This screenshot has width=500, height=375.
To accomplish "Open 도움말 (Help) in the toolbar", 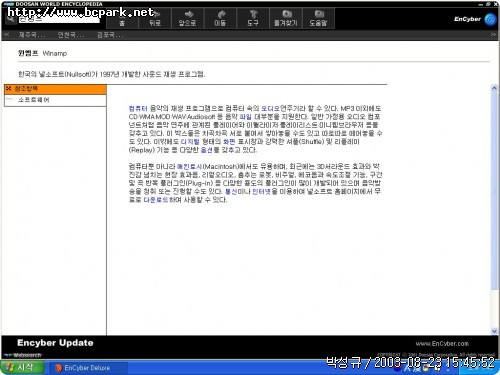I will [x=318, y=19].
